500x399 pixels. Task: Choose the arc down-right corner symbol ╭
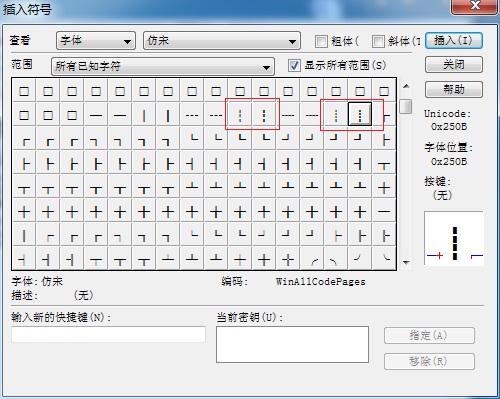(x=312, y=259)
